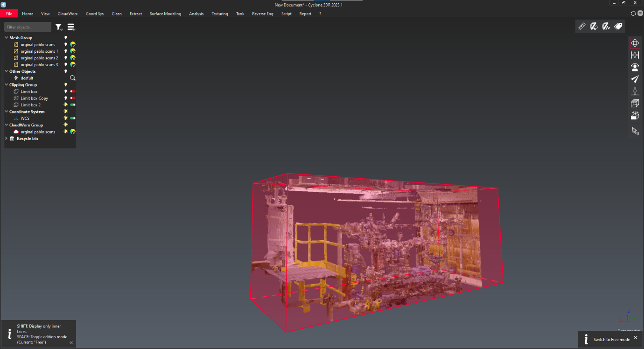Click the XYZ axis orientation gizmo
The width and height of the screenshot is (644, 349).
tap(628, 317)
